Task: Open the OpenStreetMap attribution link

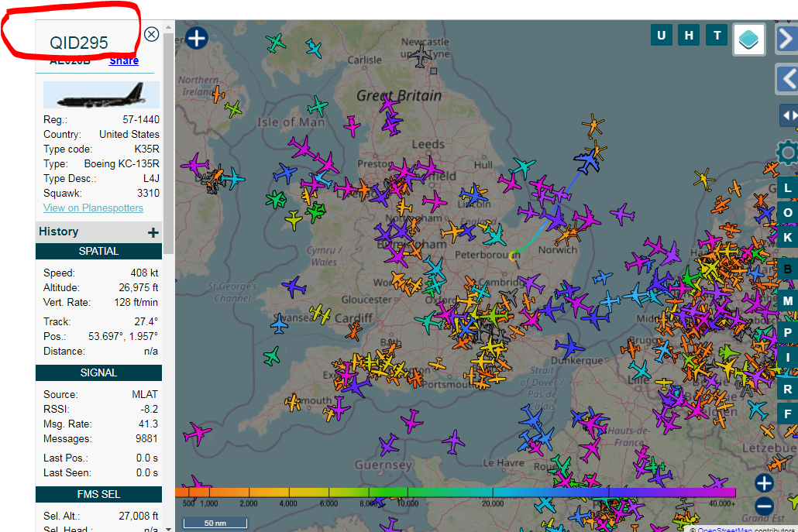Action: point(724,530)
